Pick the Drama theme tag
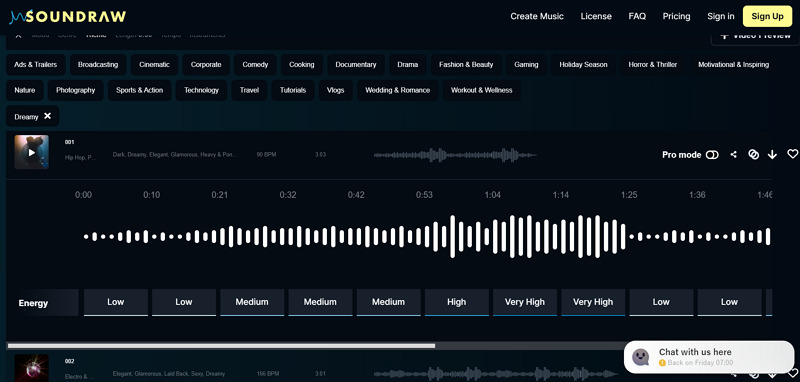The height and width of the screenshot is (382, 800). pyautogui.click(x=408, y=65)
